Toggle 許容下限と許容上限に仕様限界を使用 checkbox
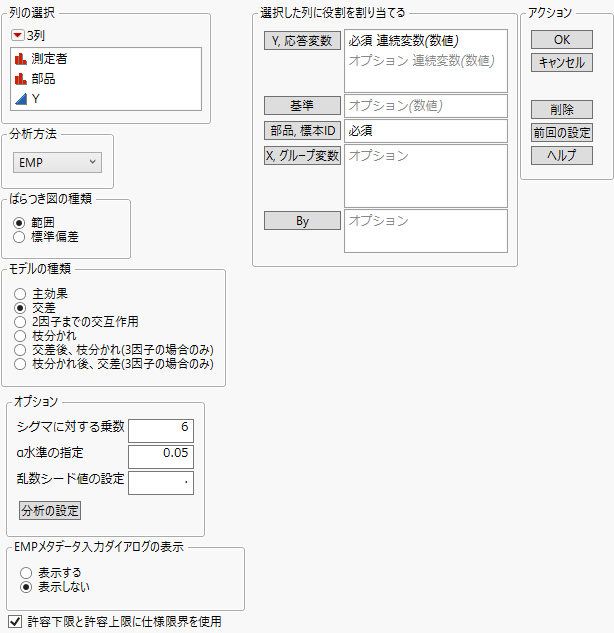The image size is (614, 633). tap(15, 622)
